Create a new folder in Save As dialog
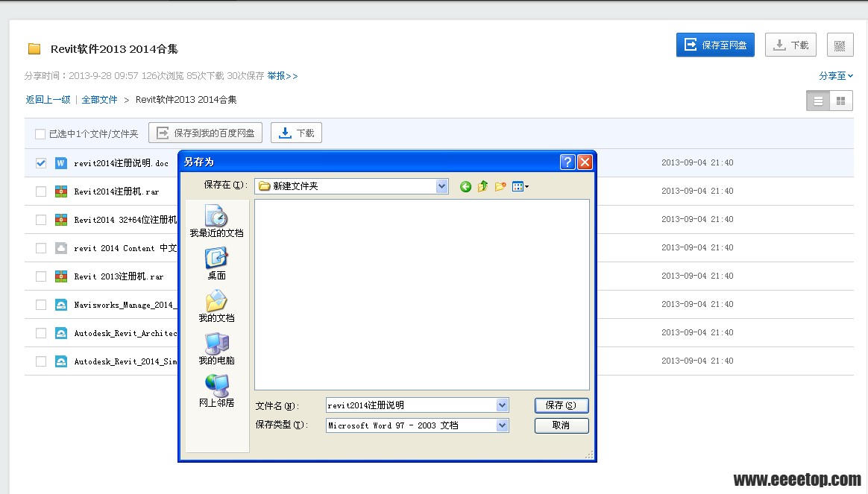 pyautogui.click(x=500, y=186)
